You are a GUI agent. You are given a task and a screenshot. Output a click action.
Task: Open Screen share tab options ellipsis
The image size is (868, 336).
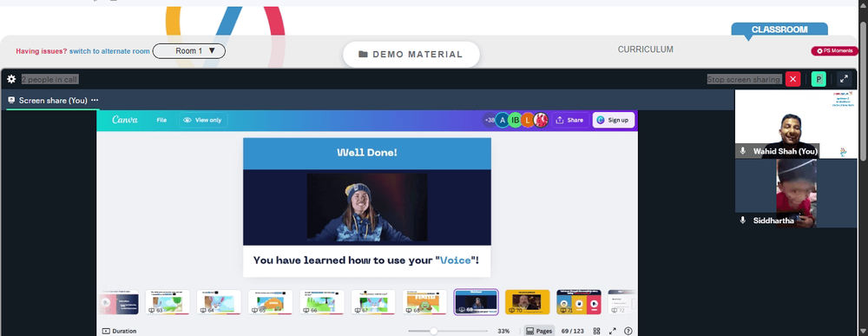[95, 100]
